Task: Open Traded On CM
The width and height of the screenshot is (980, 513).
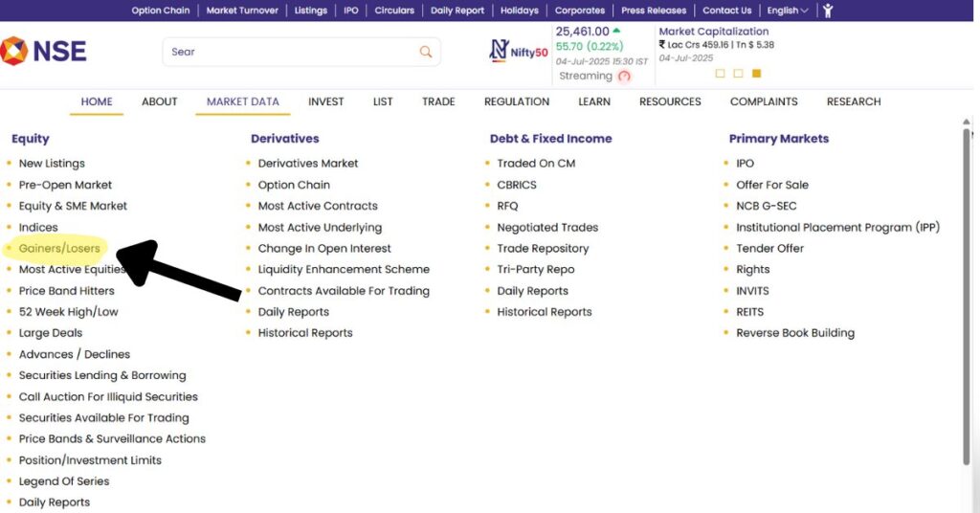Action: pos(536,163)
